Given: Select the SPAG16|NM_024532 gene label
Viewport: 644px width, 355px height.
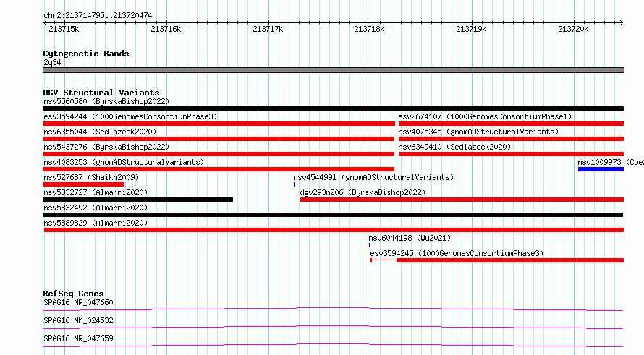Looking at the screenshot, I should [x=78, y=320].
